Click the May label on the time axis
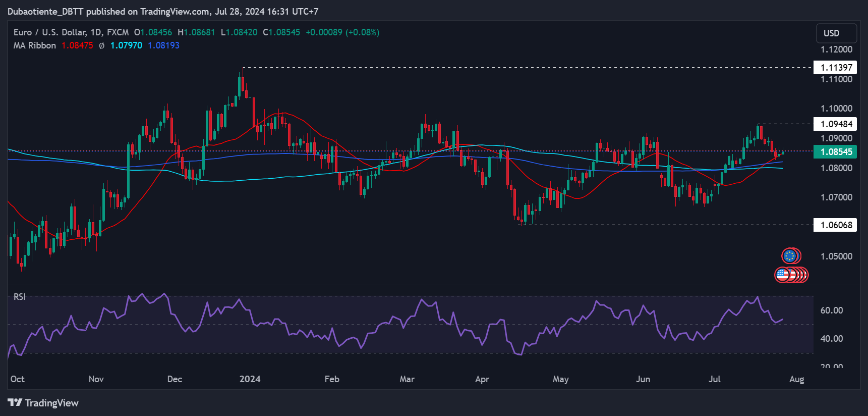 561,379
